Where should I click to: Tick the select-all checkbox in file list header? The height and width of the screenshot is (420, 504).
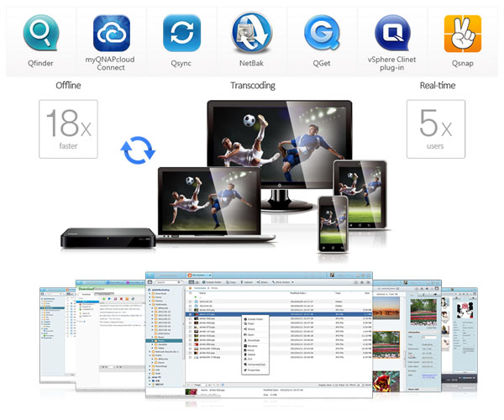pos(191,293)
